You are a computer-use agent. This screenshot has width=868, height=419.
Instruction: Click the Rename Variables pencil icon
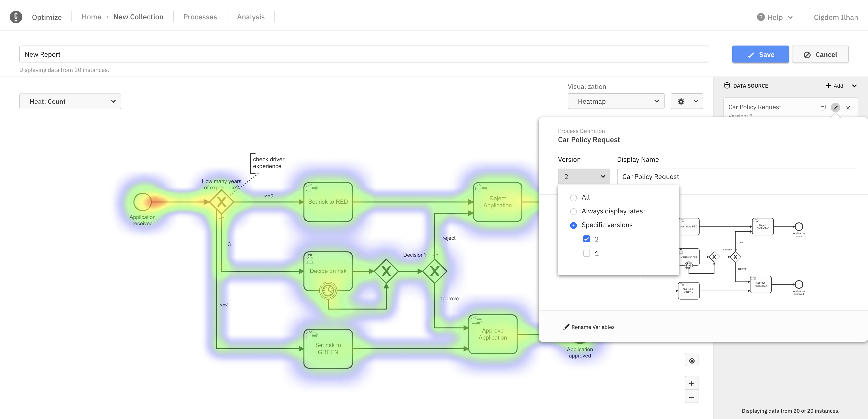(x=566, y=327)
